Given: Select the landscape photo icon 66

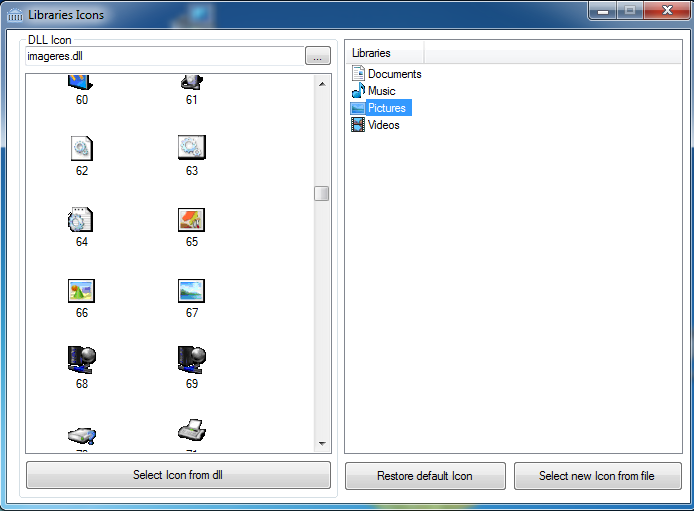Looking at the screenshot, I should pos(81,291).
